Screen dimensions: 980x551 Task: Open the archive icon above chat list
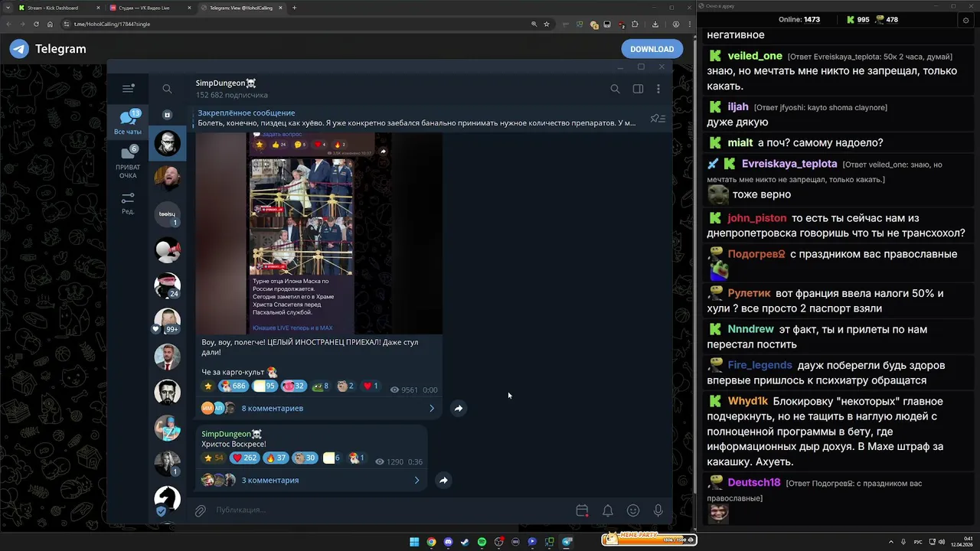point(167,115)
